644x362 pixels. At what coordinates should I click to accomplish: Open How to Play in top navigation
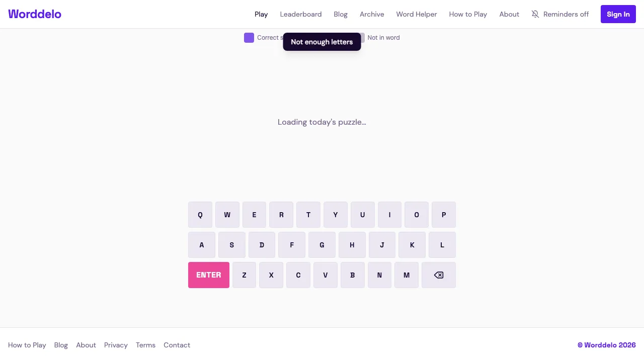(468, 14)
